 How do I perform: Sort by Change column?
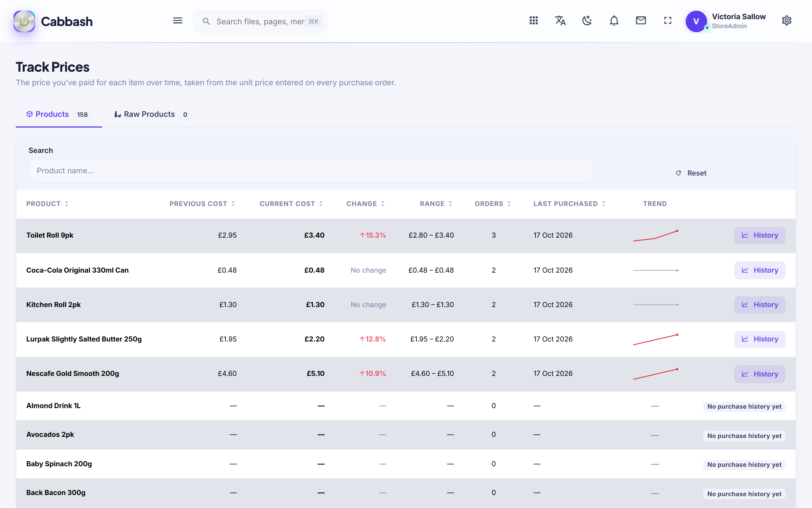pos(365,203)
